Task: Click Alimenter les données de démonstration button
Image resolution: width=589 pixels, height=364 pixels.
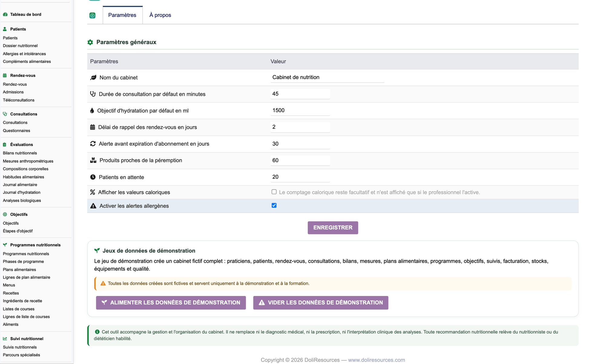Action: pos(171,303)
